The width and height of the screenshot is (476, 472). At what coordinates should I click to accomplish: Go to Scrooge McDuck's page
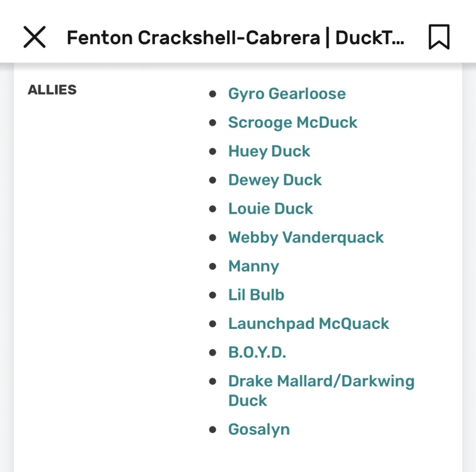(293, 122)
